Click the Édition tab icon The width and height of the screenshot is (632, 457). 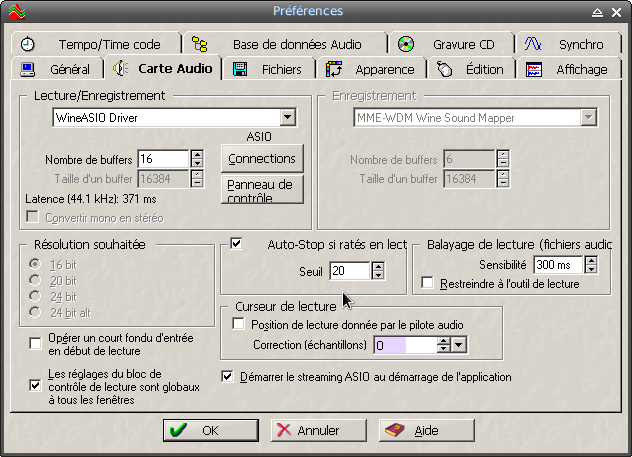[445, 69]
